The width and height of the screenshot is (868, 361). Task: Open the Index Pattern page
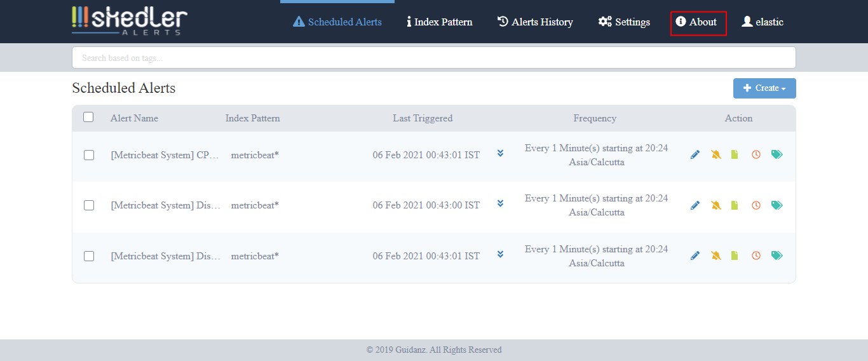click(x=440, y=22)
